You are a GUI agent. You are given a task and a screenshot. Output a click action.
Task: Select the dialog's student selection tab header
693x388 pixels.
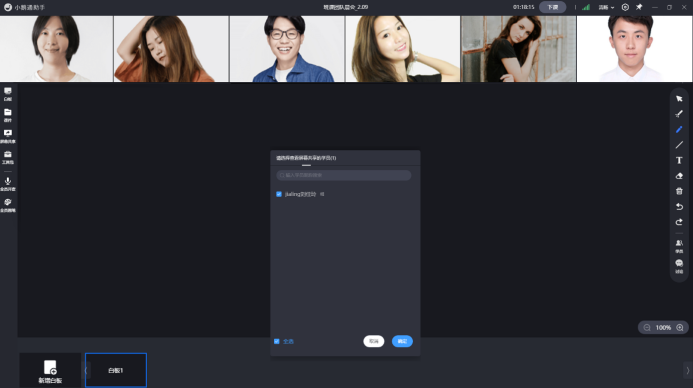coord(306,158)
